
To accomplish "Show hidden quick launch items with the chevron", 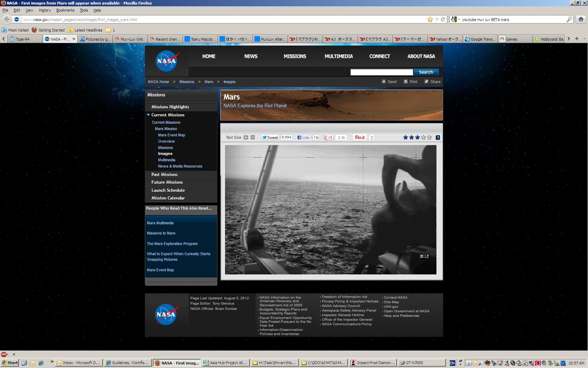I will [x=52, y=362].
